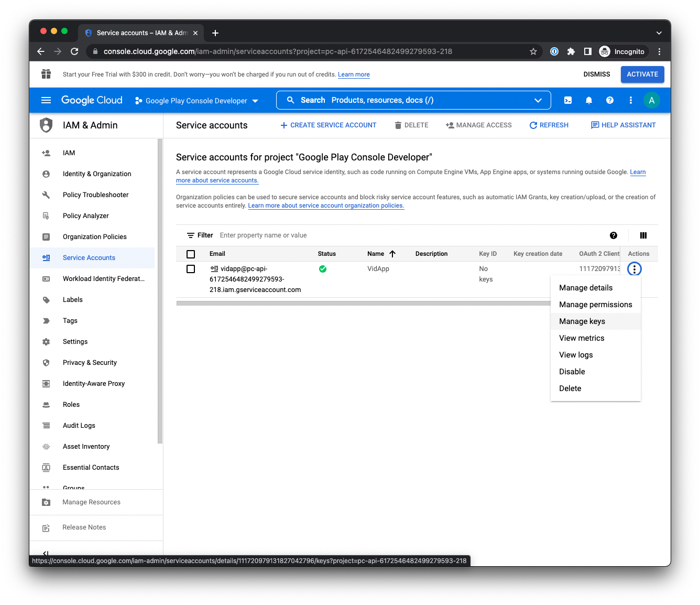Dismiss the free trial banner
Viewport: 700px width, 605px height.
coord(597,74)
